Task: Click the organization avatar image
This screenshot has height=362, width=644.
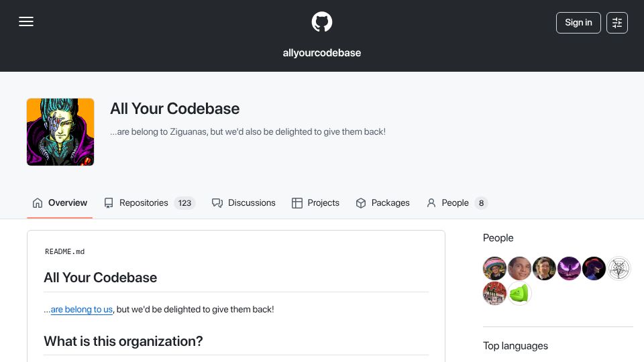Action: point(60,132)
